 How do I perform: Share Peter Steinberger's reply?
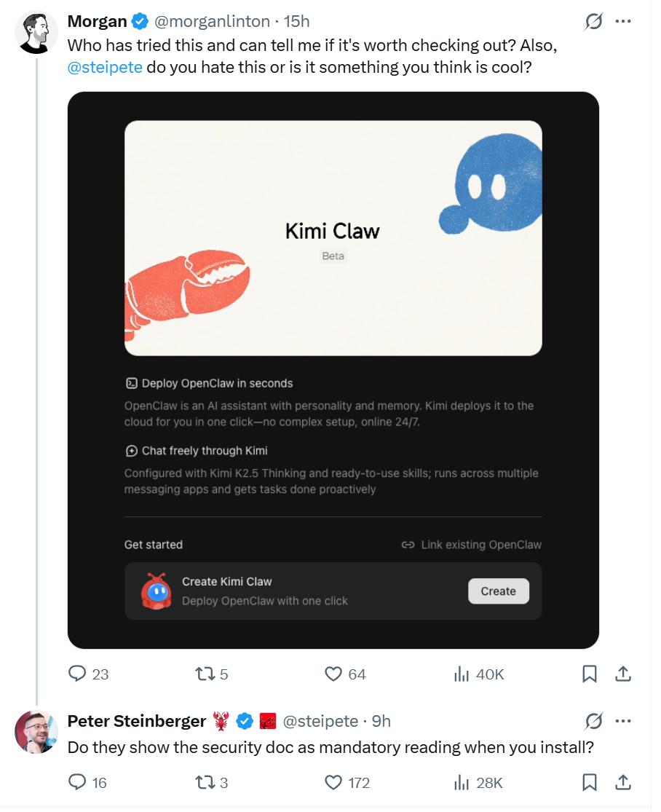click(x=623, y=783)
